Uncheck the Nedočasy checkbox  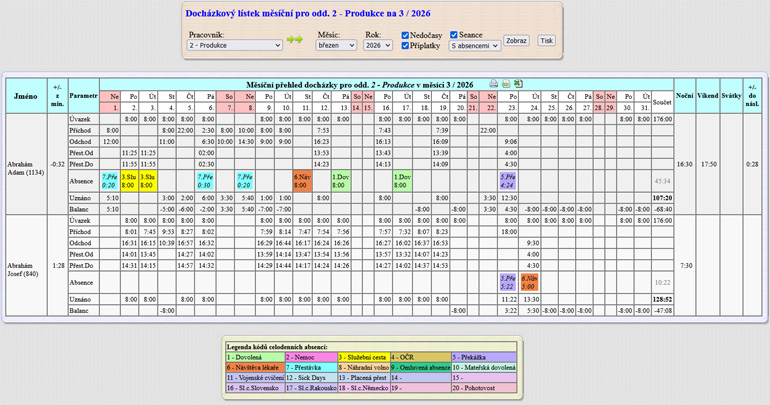point(405,34)
